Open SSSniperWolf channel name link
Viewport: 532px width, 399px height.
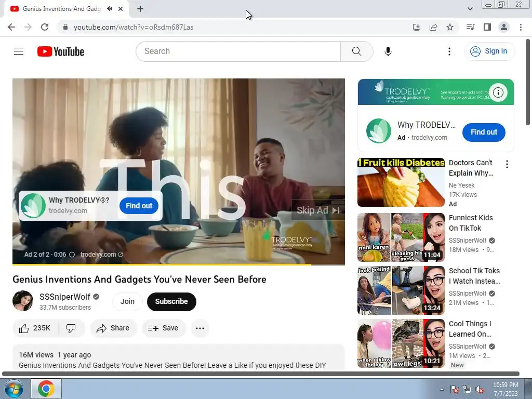click(65, 297)
